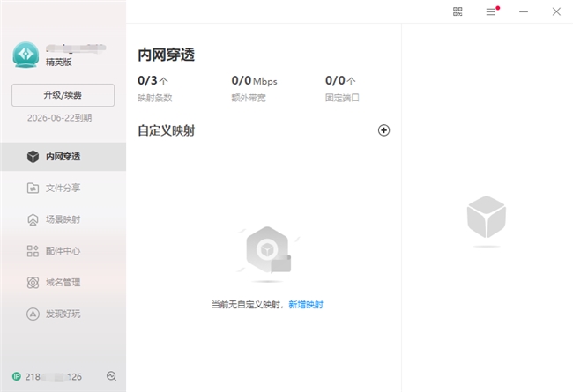Click the 0/0 固定端口 value
This screenshot has height=392, width=573.
click(x=340, y=80)
